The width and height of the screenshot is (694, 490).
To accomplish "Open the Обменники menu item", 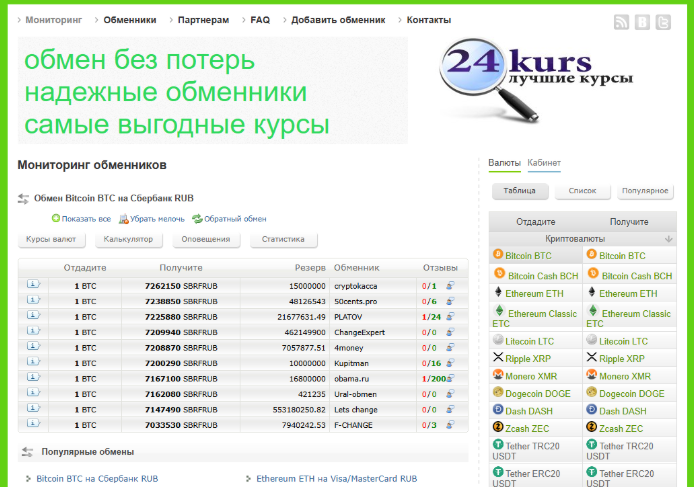I will 130,20.
